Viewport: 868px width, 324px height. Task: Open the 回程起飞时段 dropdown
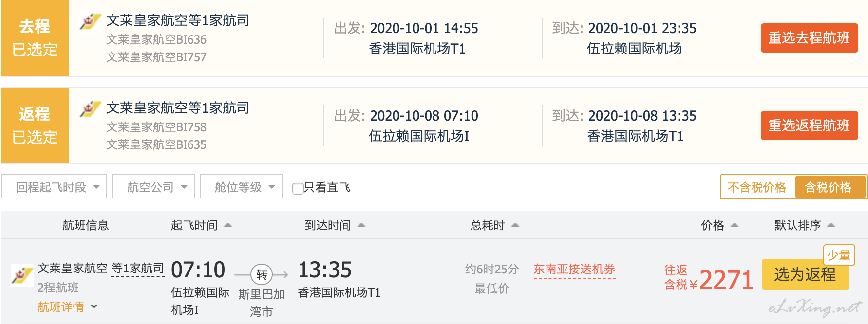tap(54, 187)
